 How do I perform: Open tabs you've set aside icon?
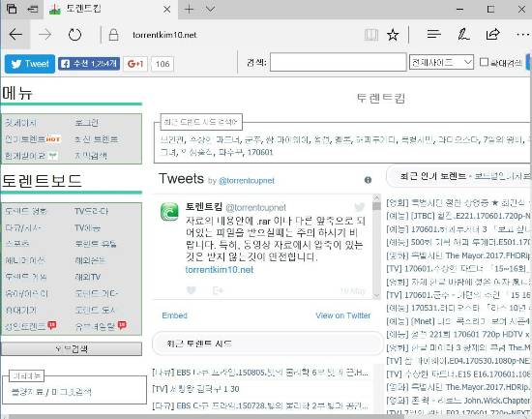(x=12, y=9)
